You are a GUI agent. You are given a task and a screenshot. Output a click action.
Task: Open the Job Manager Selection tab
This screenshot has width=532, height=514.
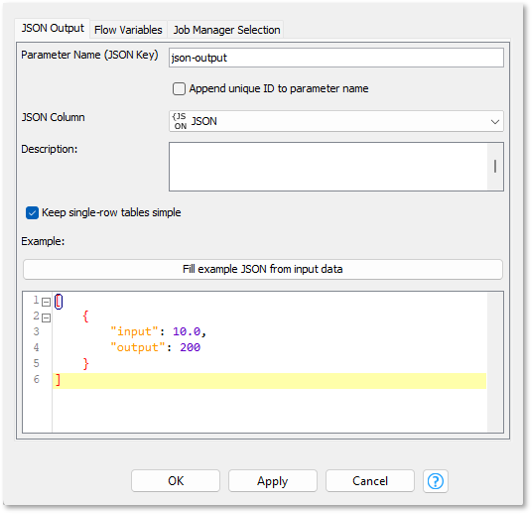coord(227,30)
